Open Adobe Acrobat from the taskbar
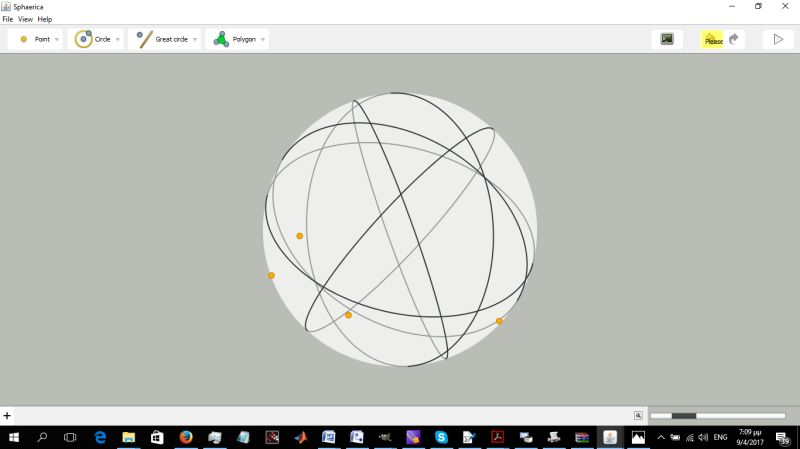The image size is (800, 449). coord(497,437)
